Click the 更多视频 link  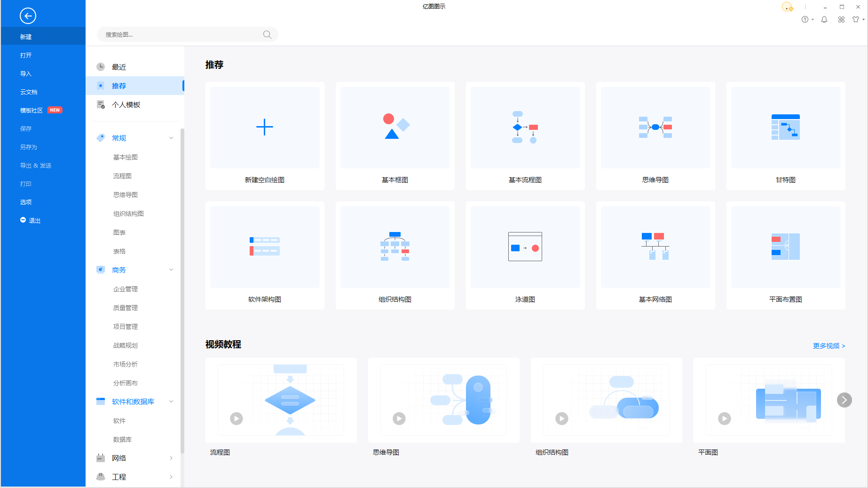pyautogui.click(x=829, y=346)
